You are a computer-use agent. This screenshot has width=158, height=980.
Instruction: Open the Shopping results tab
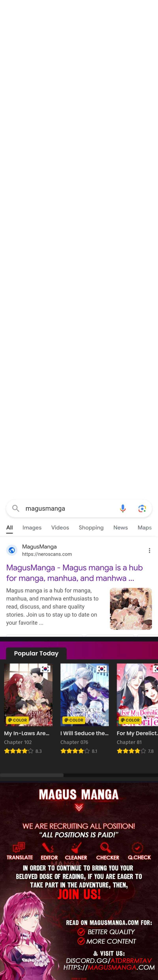pos(91,528)
